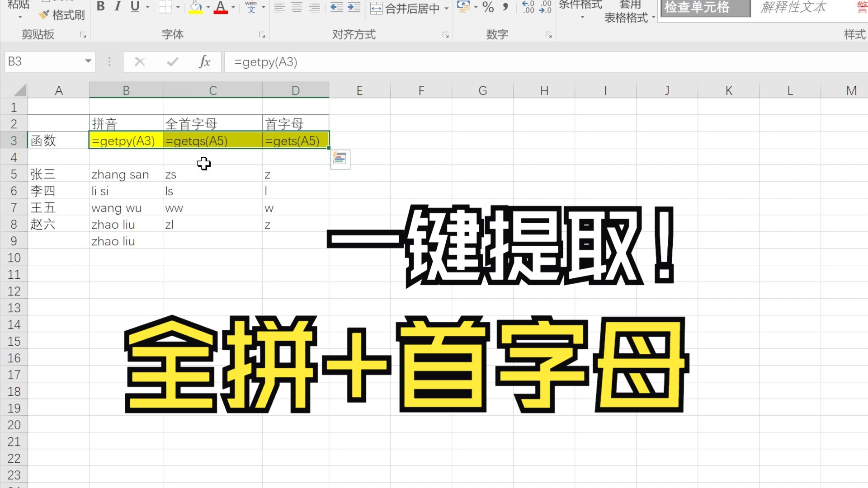
Task: Toggle italic formatting
Action: (x=118, y=6)
